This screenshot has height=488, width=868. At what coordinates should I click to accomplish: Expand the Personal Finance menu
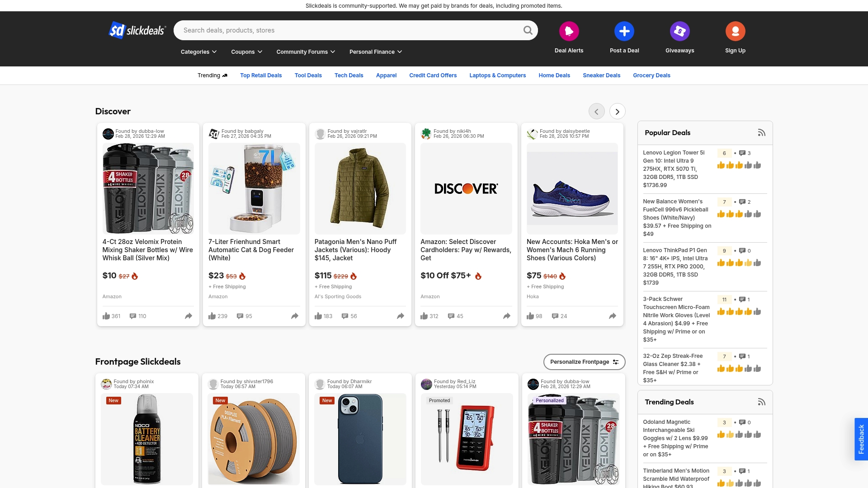375,52
